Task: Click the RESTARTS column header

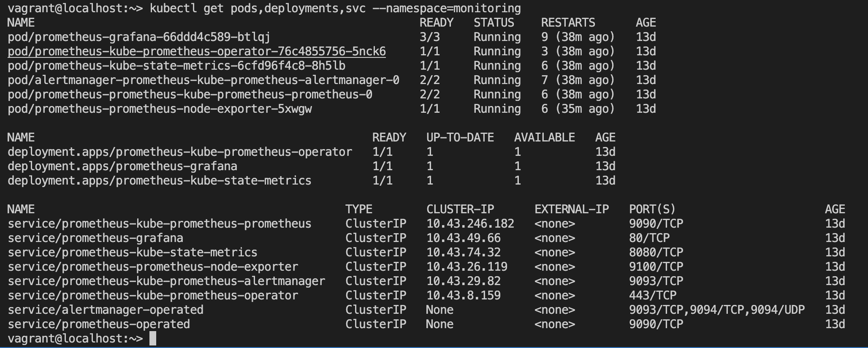Action: pyautogui.click(x=568, y=23)
